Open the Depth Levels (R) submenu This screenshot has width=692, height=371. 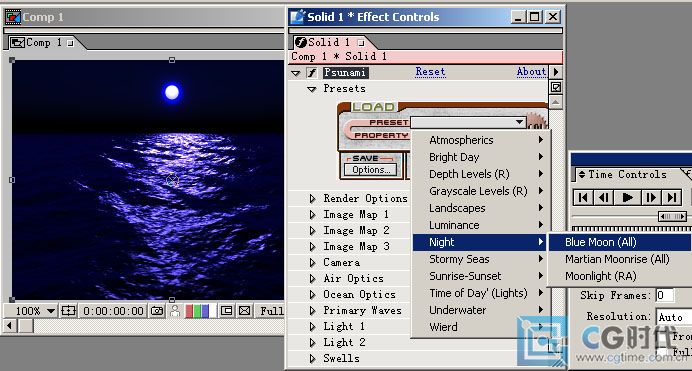481,174
